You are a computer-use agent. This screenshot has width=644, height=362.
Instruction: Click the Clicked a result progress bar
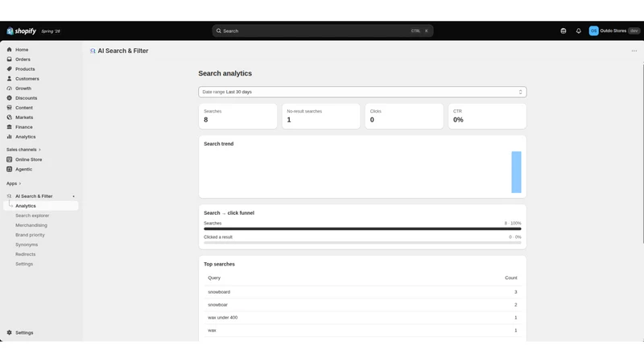(x=362, y=243)
